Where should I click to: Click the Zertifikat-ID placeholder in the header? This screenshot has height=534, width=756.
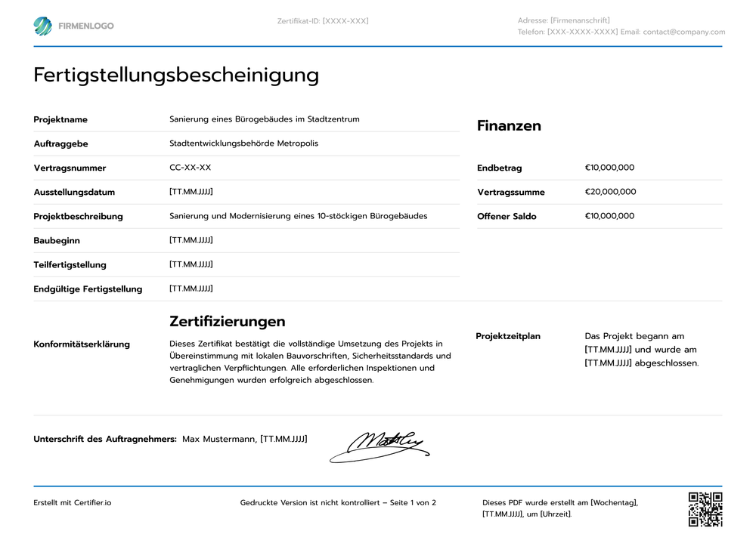pos(323,20)
